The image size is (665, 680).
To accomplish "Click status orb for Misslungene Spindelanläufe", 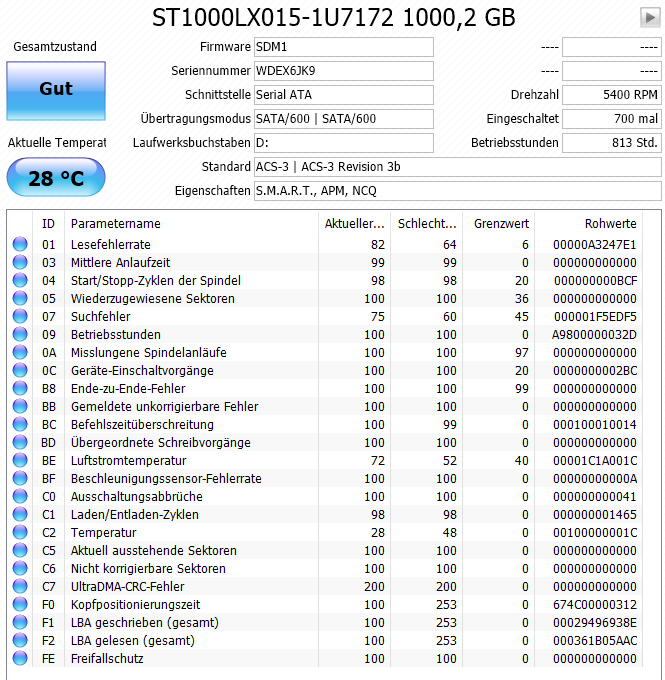I will coord(20,352).
